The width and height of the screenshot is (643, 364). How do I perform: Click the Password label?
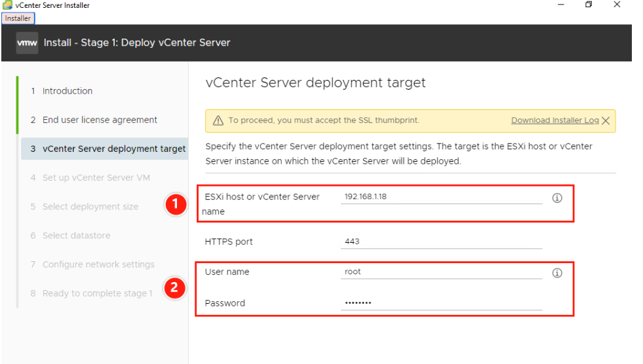[225, 303]
